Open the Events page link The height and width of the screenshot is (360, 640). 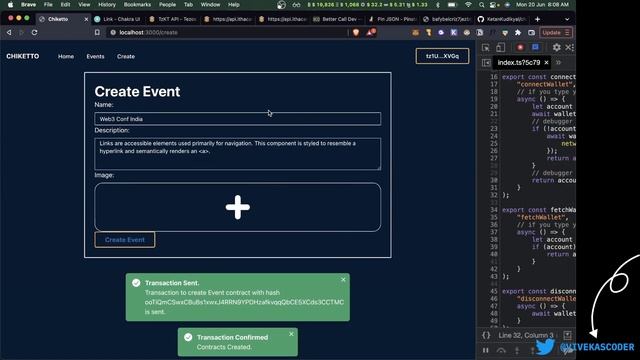tap(95, 56)
